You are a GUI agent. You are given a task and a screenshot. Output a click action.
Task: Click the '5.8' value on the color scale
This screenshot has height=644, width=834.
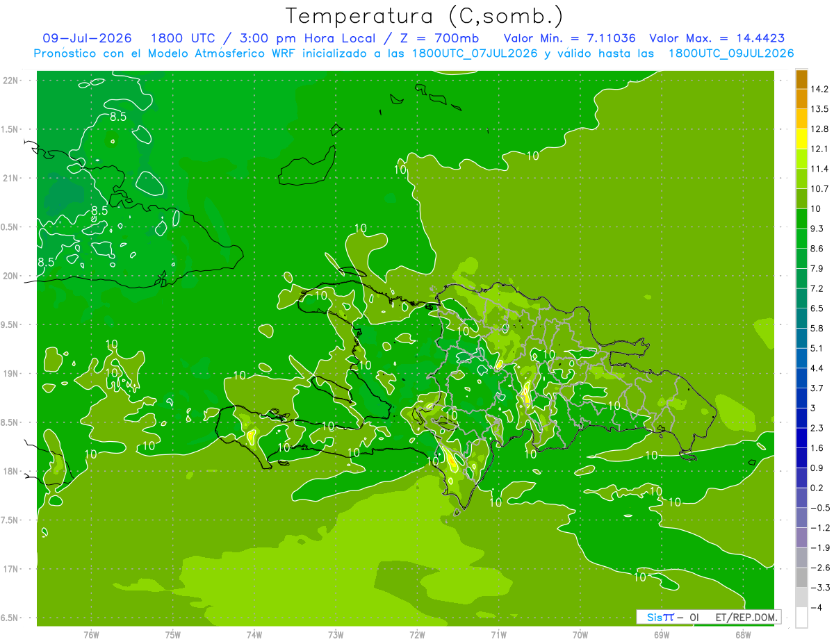pos(817,328)
